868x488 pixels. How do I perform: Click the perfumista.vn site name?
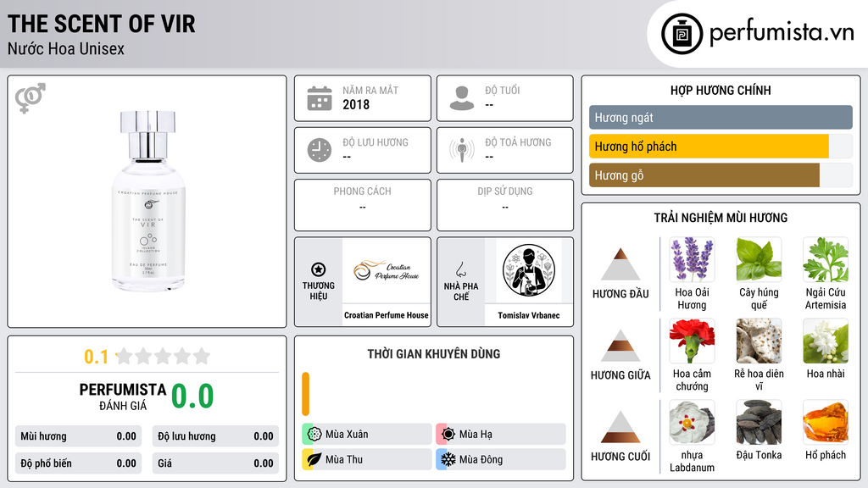coord(782,33)
